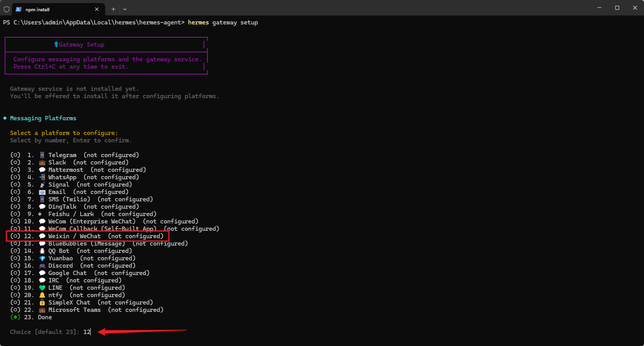Click the Google Chat bubble icon

point(42,273)
